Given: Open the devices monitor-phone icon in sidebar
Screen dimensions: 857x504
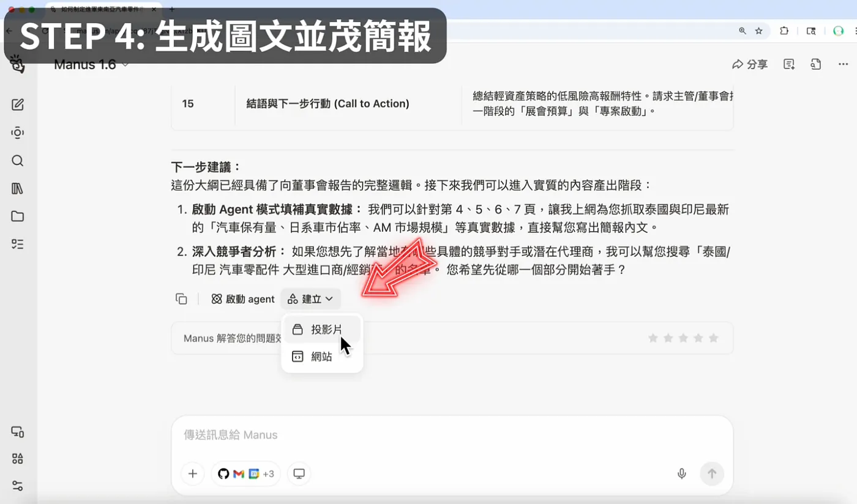Looking at the screenshot, I should pyautogui.click(x=18, y=432).
